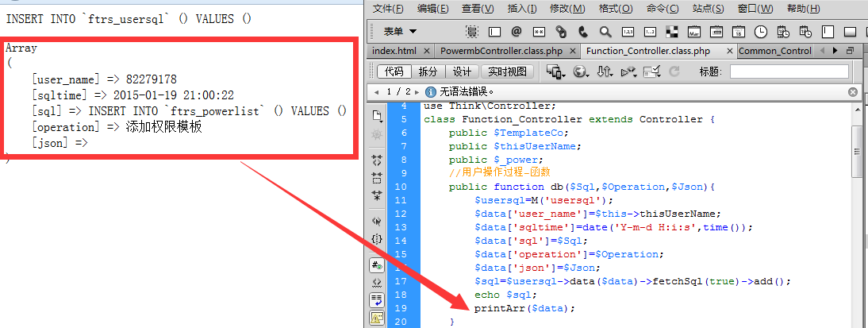Switch to PowermbController.class.php tab
Image resolution: width=868 pixels, height=328 pixels.
(x=501, y=51)
